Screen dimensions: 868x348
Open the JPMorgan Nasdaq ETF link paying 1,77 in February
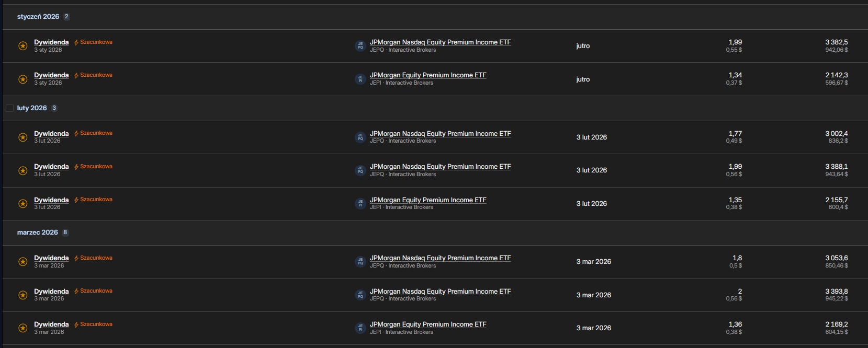click(x=440, y=134)
